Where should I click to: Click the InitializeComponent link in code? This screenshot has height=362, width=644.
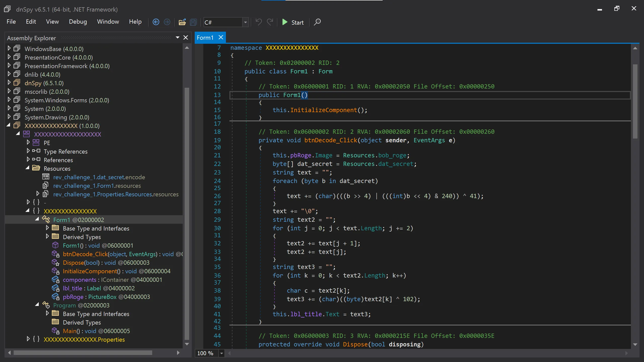coord(324,110)
